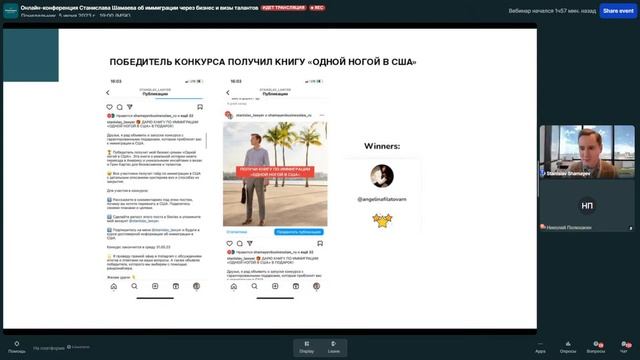Open the Apps panel
This screenshot has height=360, width=640.
(x=540, y=347)
